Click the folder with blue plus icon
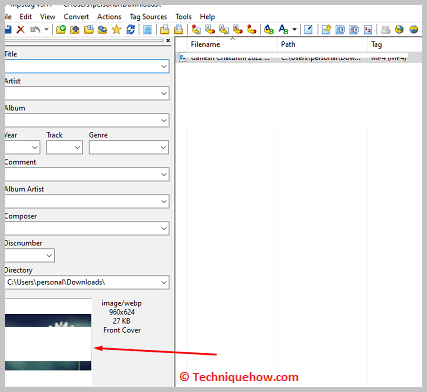The width and height of the screenshot is (427, 392). click(x=75, y=30)
